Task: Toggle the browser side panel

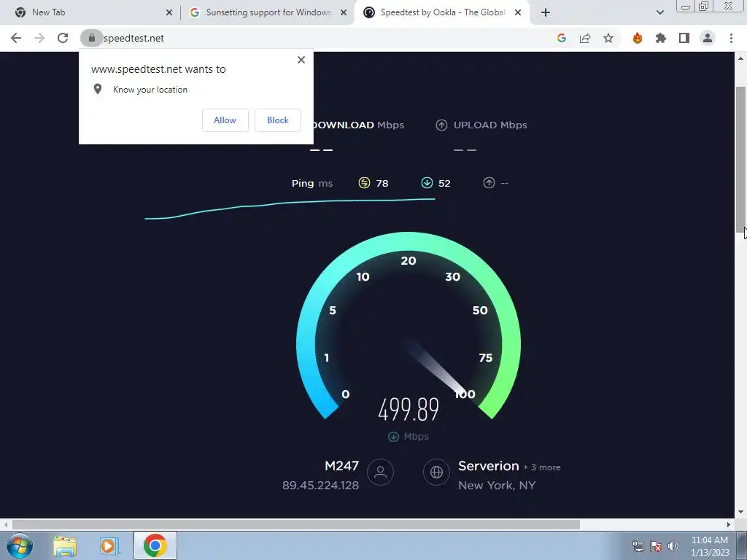Action: (x=684, y=38)
